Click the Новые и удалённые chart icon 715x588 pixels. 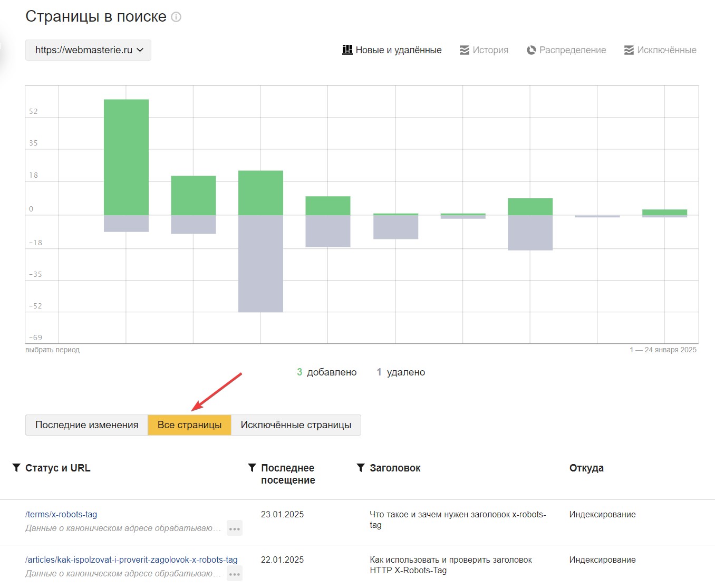point(347,50)
